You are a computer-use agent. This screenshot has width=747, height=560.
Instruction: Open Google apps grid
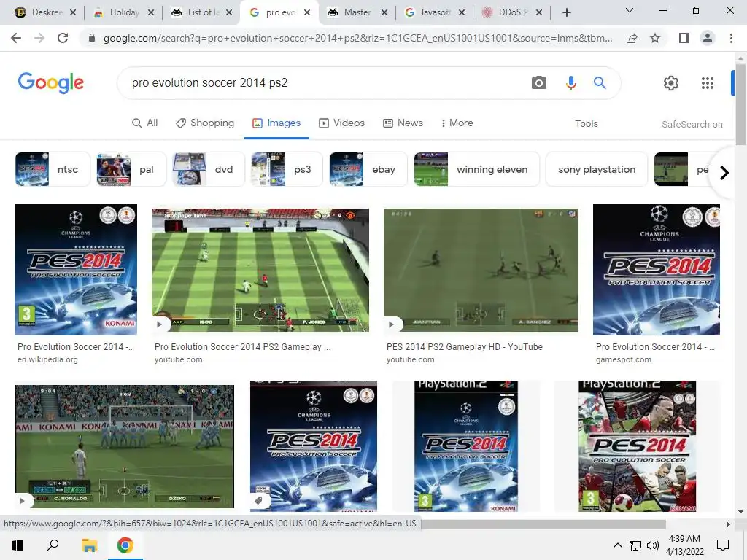tap(708, 83)
